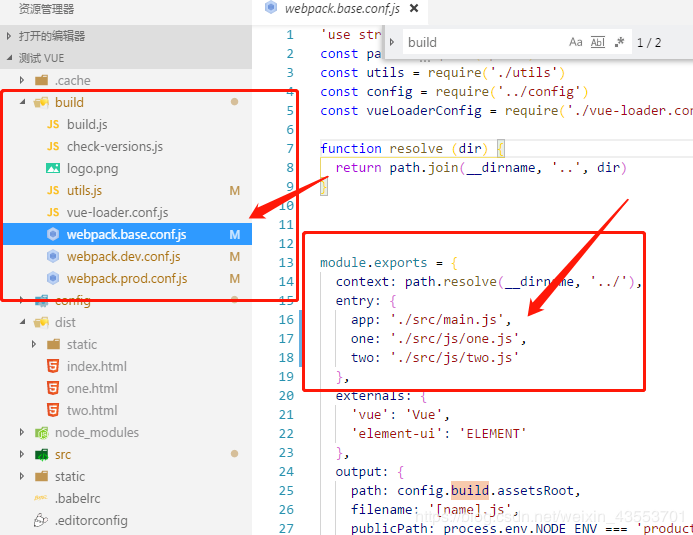Click line number 13 in gutter
Viewport: 693px width, 535px height.
pos(286,263)
